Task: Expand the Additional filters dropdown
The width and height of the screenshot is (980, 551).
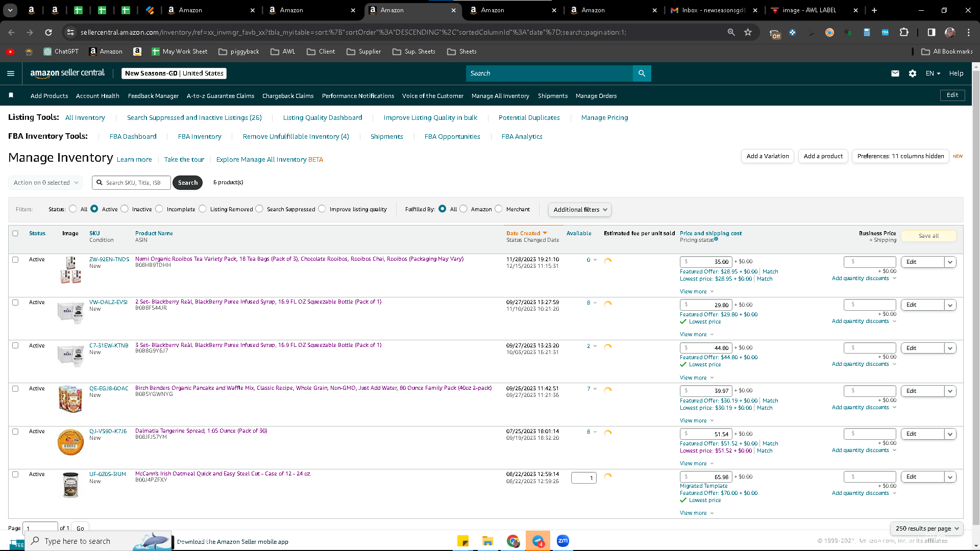Action: (x=579, y=210)
